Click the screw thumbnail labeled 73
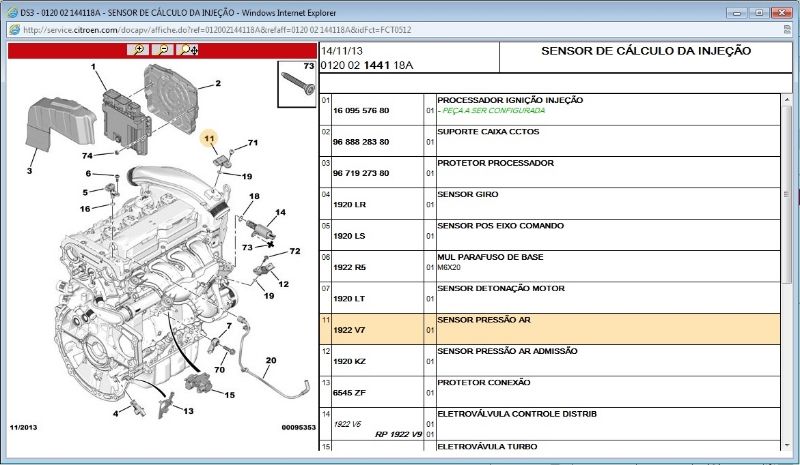This screenshot has height=465, width=800. click(x=297, y=84)
